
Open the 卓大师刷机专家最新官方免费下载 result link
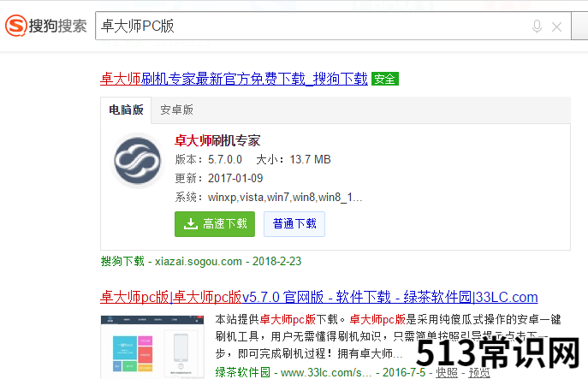[x=234, y=79]
